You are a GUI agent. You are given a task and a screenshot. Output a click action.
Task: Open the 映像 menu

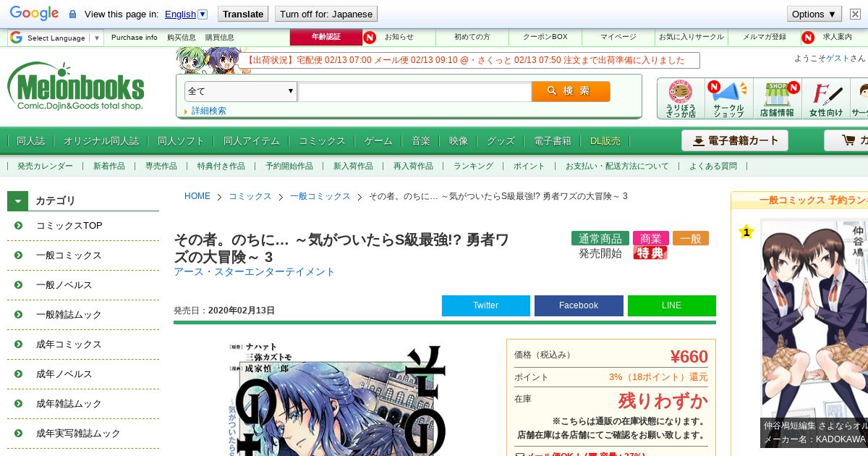[459, 141]
